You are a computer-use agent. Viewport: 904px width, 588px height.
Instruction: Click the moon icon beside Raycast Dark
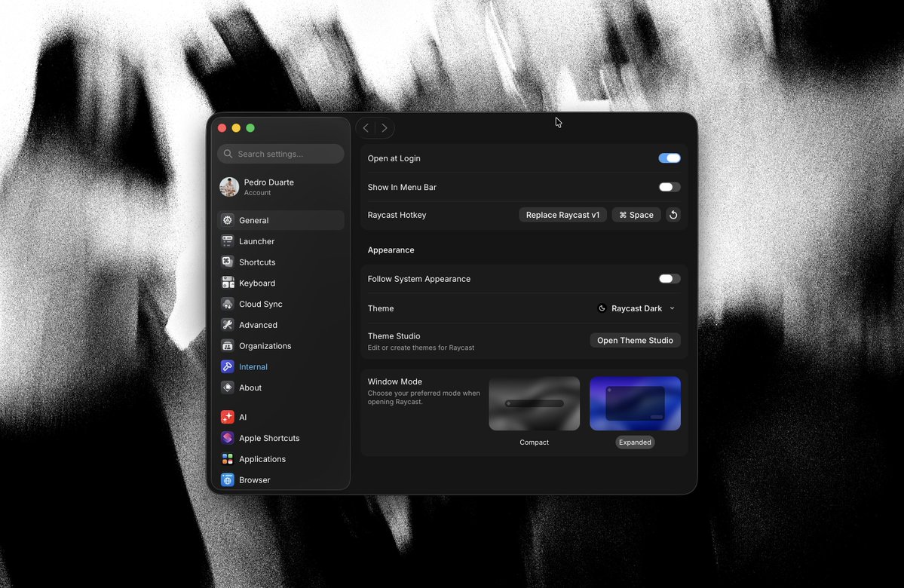(602, 308)
